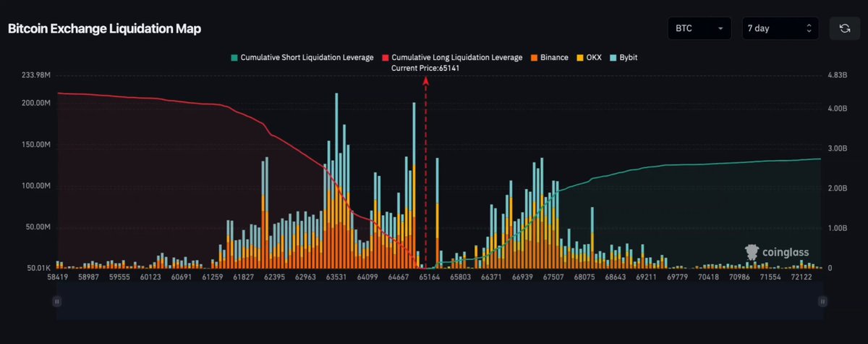
Task: Click the 69211 price axis label
Action: [647, 277]
